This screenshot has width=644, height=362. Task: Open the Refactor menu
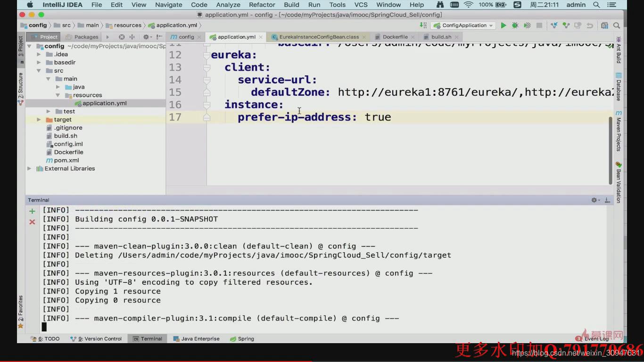pyautogui.click(x=262, y=5)
